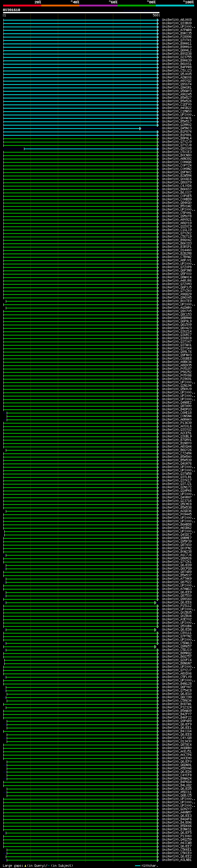197x868 pixels.
Task: Click the UniRef100_A4RJR6 label
Action: point(177,281)
